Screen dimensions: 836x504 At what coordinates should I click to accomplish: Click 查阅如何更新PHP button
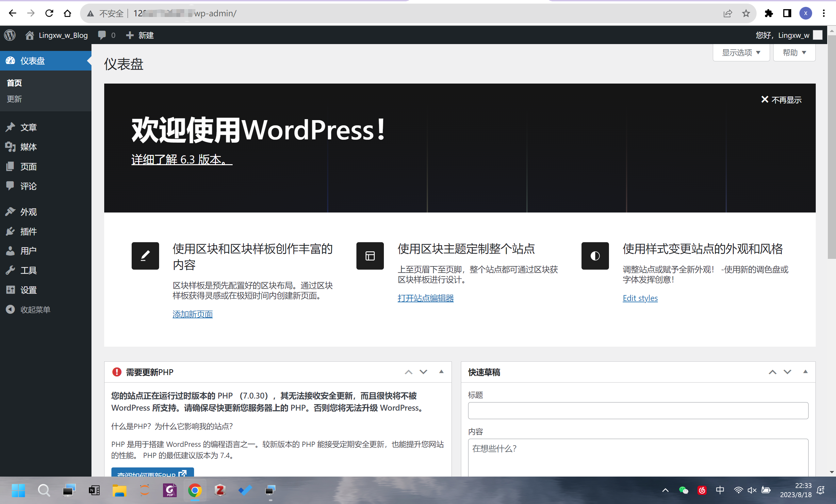153,472
